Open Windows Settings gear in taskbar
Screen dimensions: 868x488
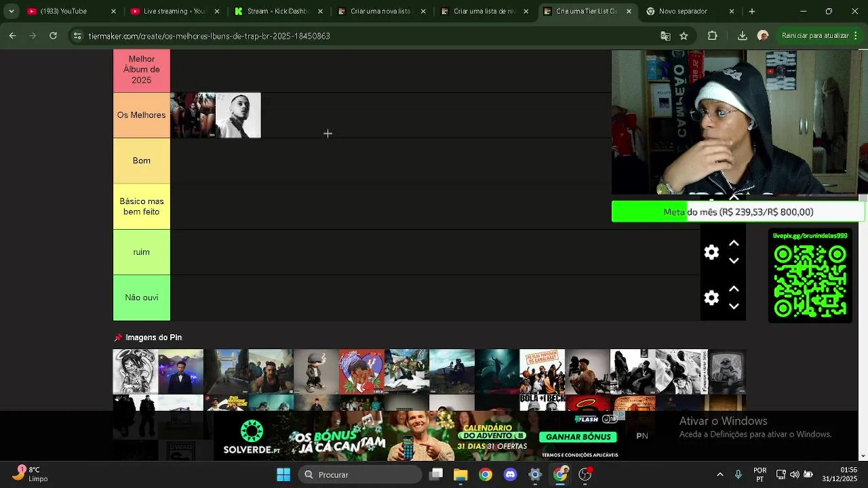(x=535, y=474)
